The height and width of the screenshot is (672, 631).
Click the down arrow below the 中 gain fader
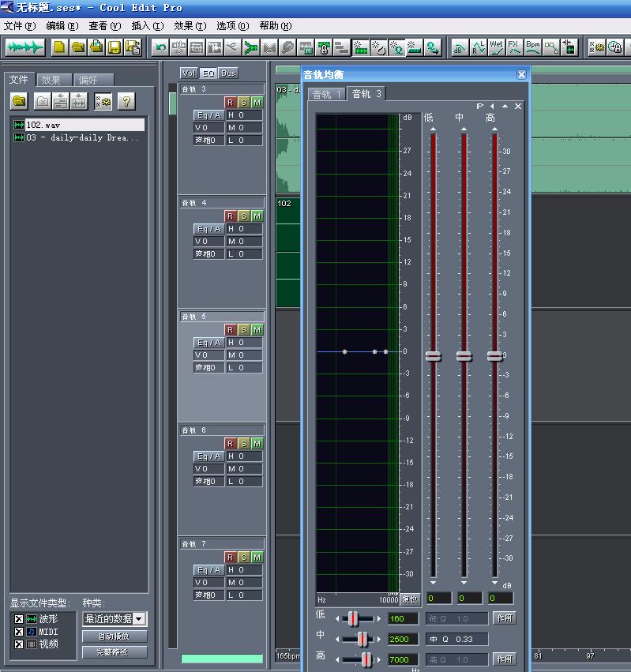(464, 583)
